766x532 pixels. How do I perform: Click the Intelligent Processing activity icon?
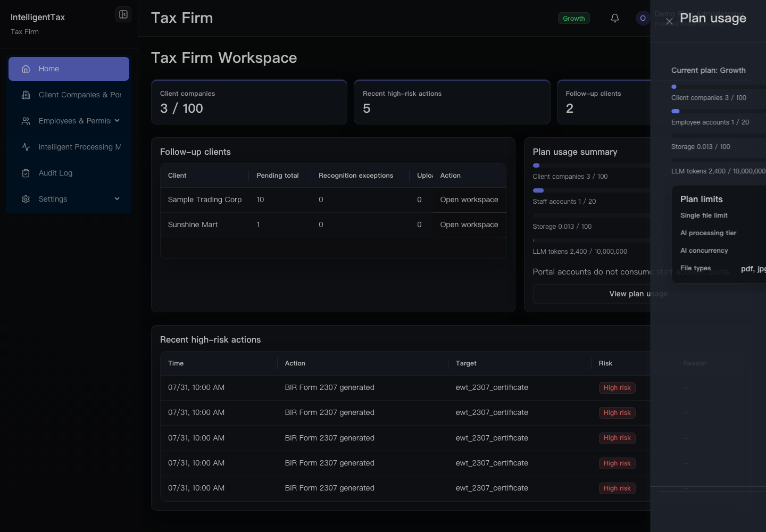click(26, 147)
